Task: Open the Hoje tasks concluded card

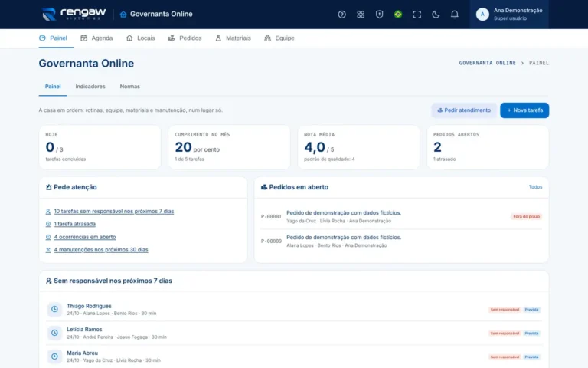Action: pos(100,147)
